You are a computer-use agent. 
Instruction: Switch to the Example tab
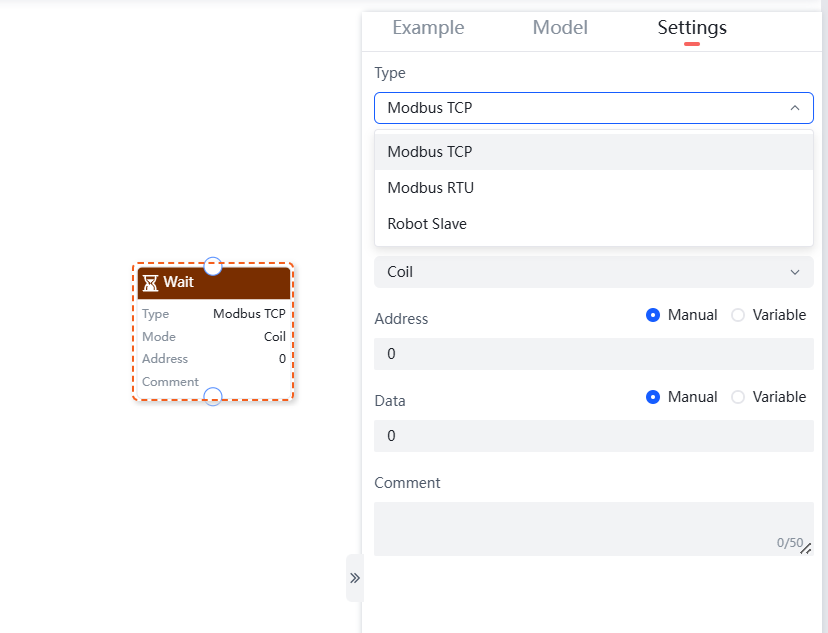[x=428, y=28]
